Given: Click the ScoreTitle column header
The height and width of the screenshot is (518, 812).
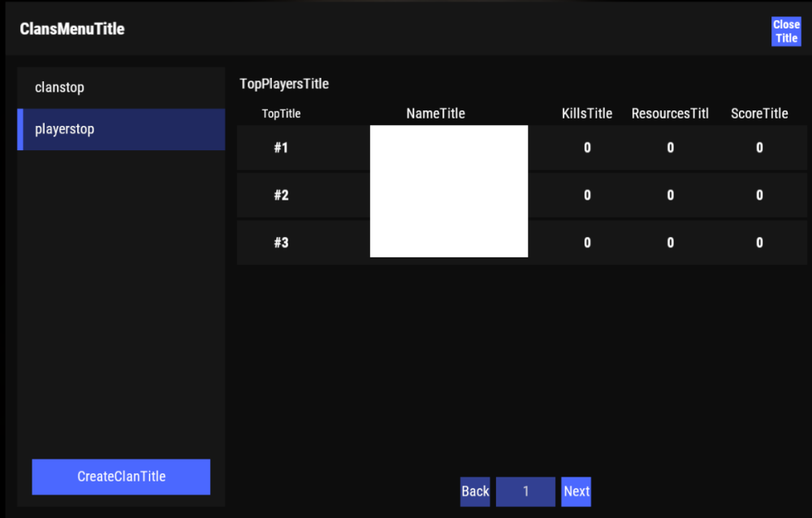Looking at the screenshot, I should coord(758,114).
